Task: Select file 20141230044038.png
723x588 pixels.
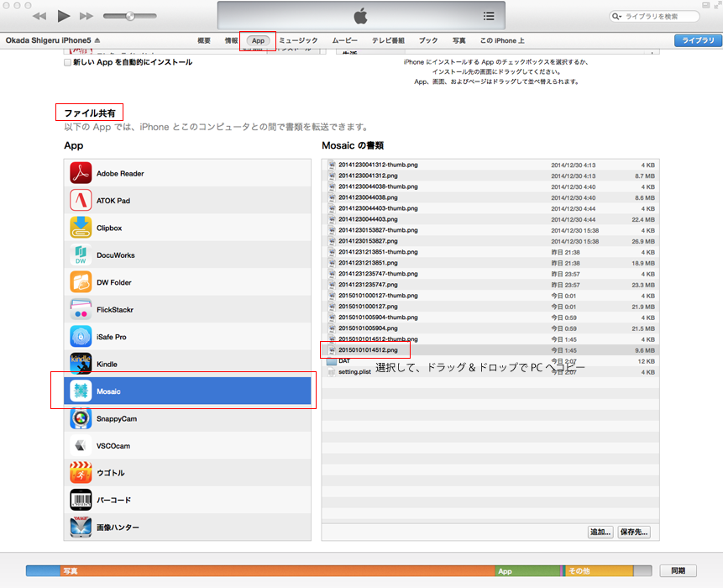Action: tap(368, 197)
